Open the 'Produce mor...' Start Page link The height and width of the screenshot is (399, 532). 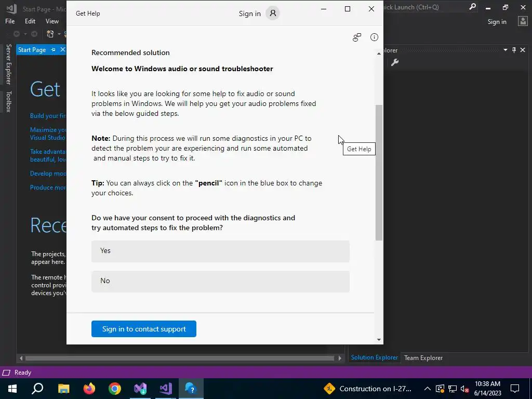coord(48,187)
